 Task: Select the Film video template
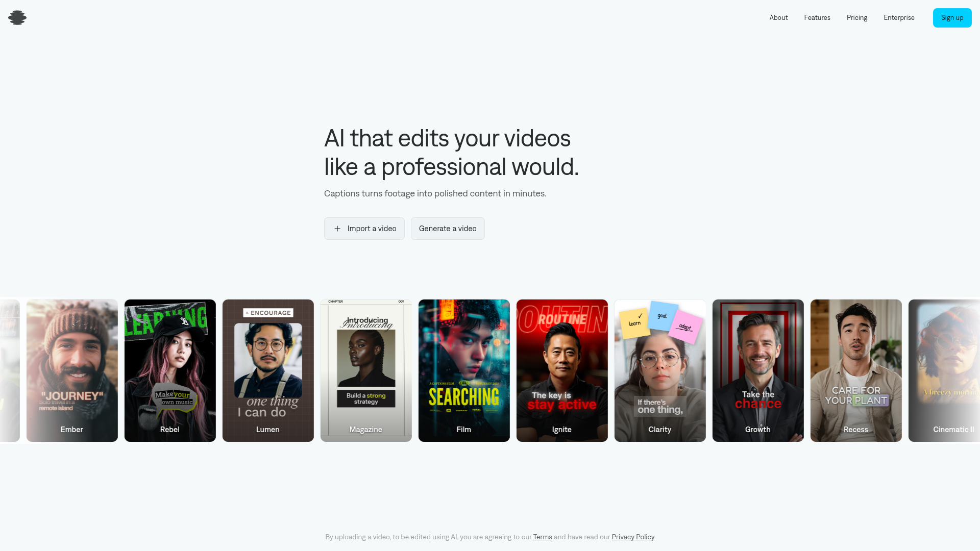click(x=464, y=370)
